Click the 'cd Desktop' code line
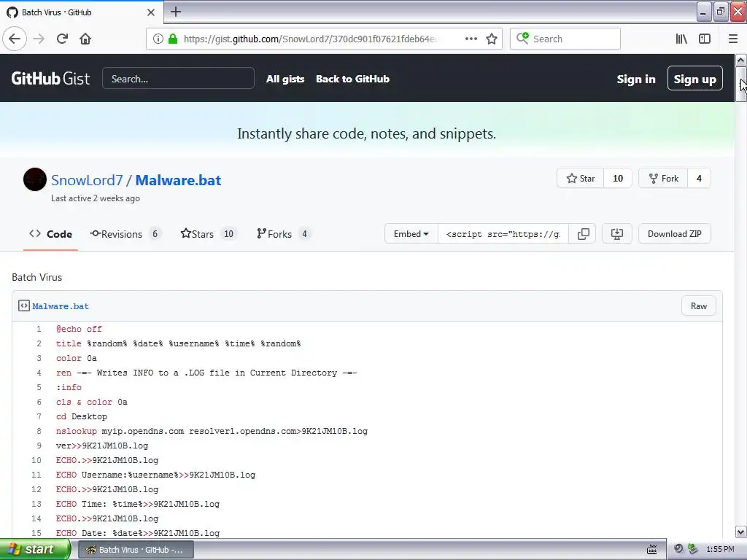Viewport: 747px width, 560px height. 82,416
